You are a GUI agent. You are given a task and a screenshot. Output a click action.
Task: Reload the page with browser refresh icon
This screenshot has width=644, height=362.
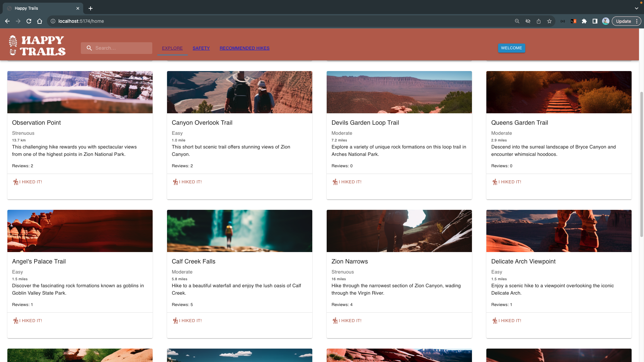(x=29, y=21)
